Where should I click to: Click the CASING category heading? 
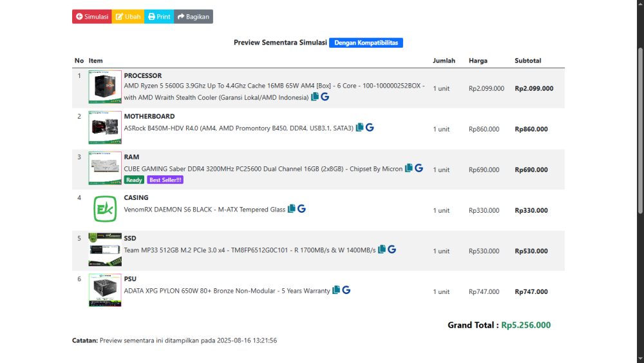pos(136,198)
